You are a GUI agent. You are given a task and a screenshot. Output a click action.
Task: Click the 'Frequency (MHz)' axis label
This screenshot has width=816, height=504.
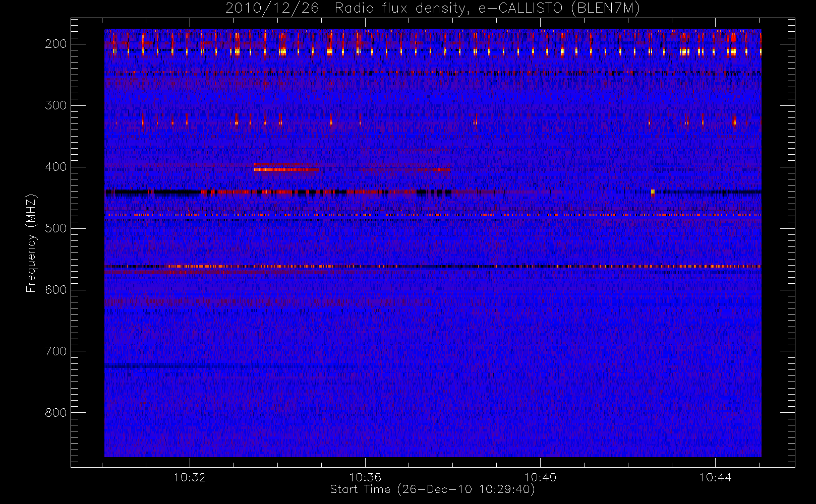pos(31,243)
